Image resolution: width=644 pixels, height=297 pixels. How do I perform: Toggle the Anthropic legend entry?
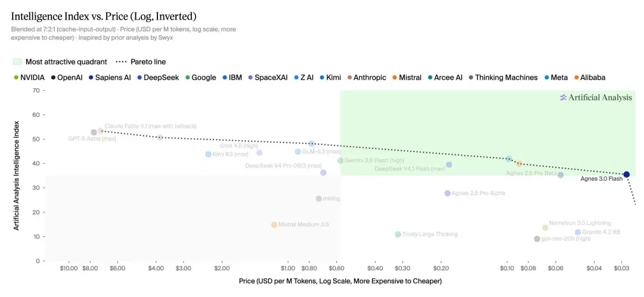(367, 77)
